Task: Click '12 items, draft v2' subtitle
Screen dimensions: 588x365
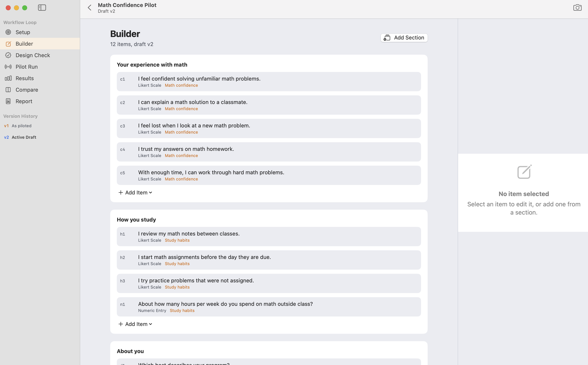Action: coord(132,44)
